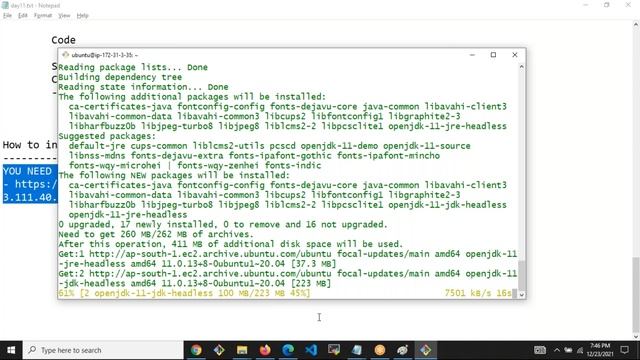Open File Explorer from the taskbar

tap(242, 350)
